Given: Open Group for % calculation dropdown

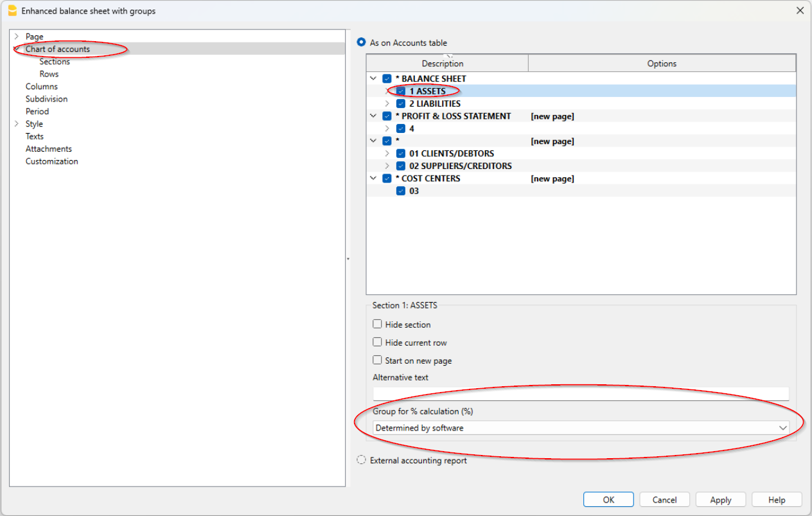Looking at the screenshot, I should 581,428.
